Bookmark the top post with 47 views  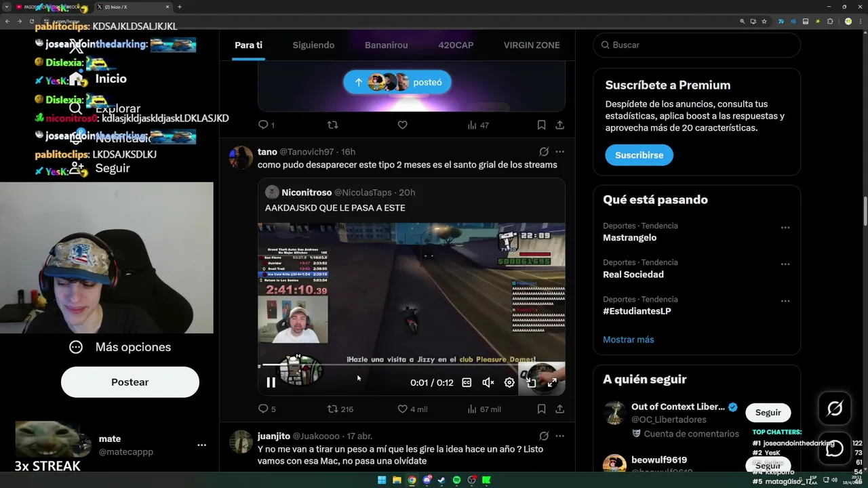point(541,125)
